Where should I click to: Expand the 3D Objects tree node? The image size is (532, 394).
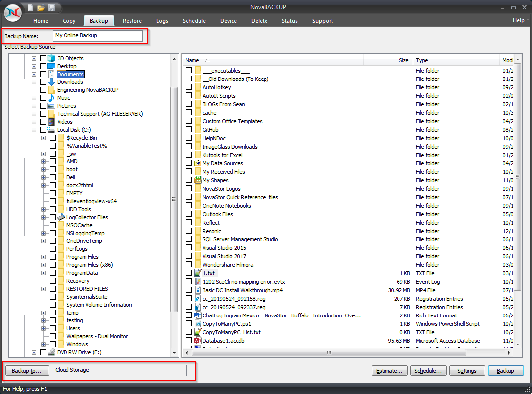pyautogui.click(x=34, y=58)
